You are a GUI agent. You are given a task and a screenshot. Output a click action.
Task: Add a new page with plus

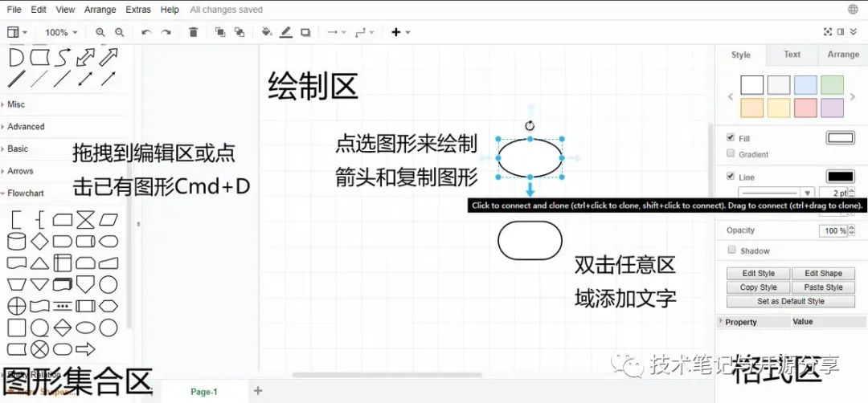(257, 391)
